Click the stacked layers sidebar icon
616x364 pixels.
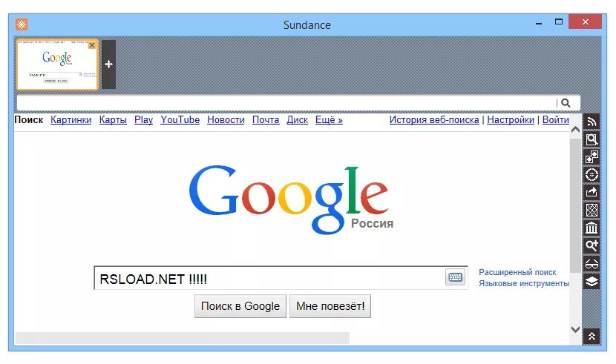[x=592, y=281]
